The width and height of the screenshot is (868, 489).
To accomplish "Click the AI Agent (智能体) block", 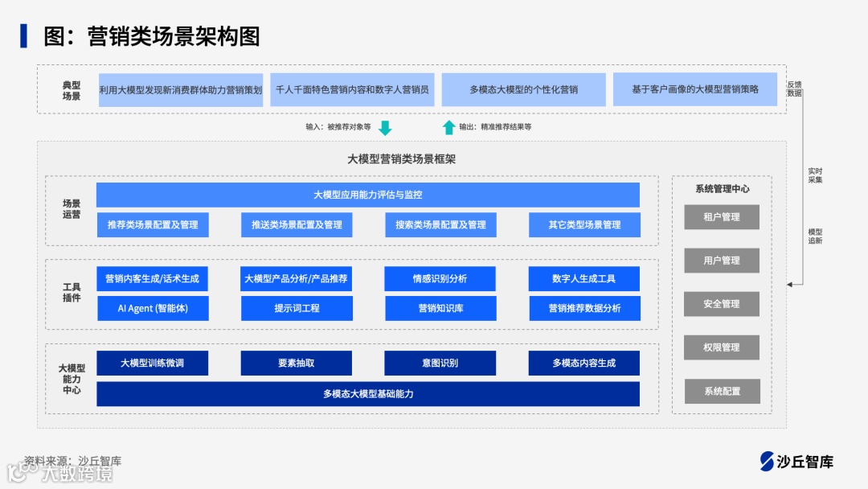I will [x=153, y=309].
